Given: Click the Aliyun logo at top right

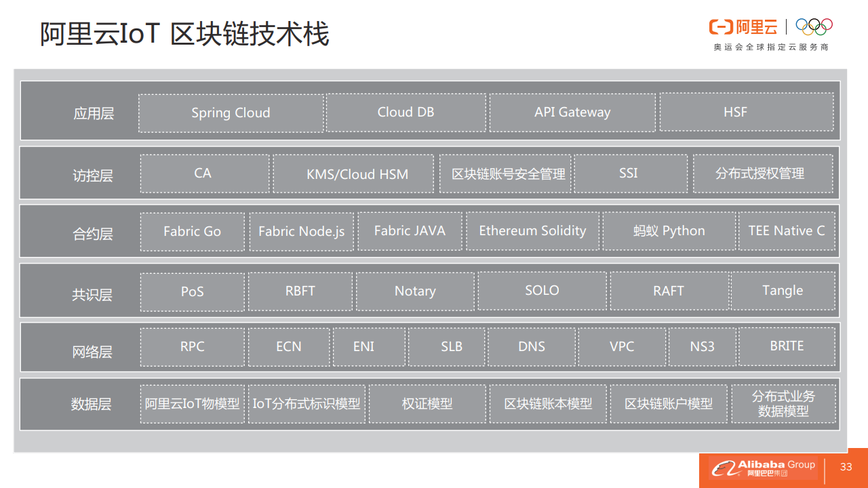Looking at the screenshot, I should (743, 27).
